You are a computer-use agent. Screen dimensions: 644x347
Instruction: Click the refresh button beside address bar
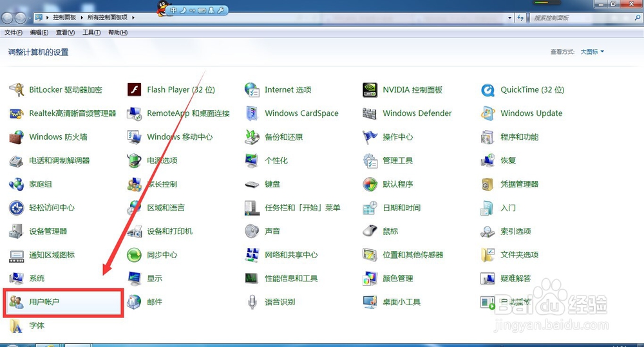point(520,17)
